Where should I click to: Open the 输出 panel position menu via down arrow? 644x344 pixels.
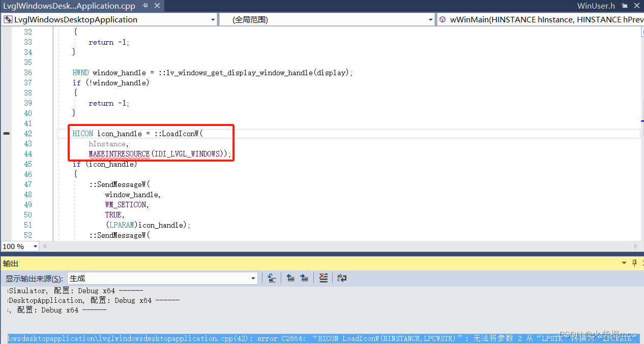[624, 263]
